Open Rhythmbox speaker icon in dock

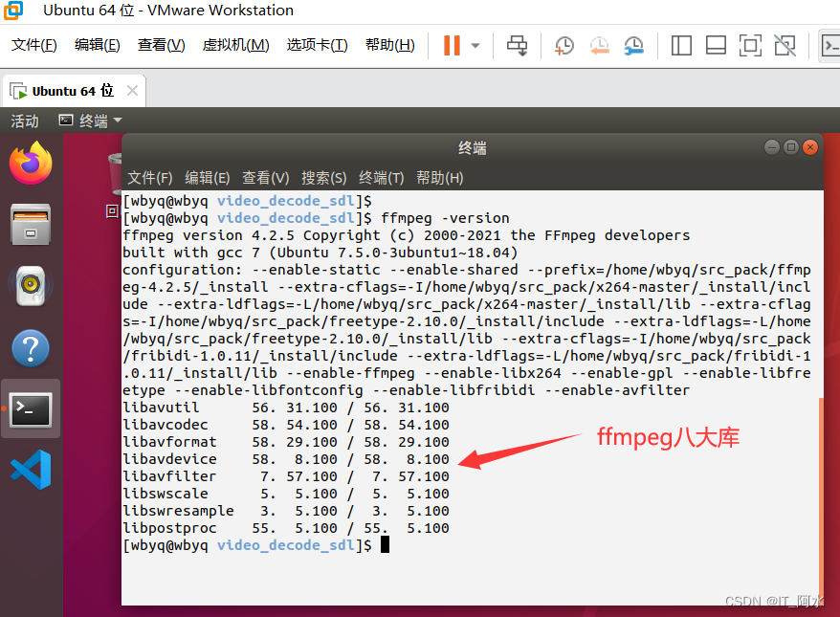(31, 285)
